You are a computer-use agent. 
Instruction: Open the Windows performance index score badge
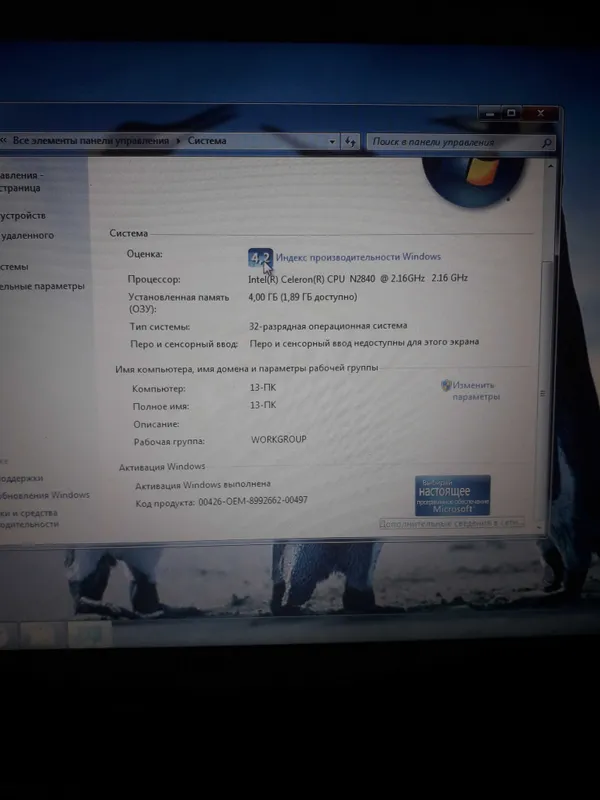click(260, 258)
